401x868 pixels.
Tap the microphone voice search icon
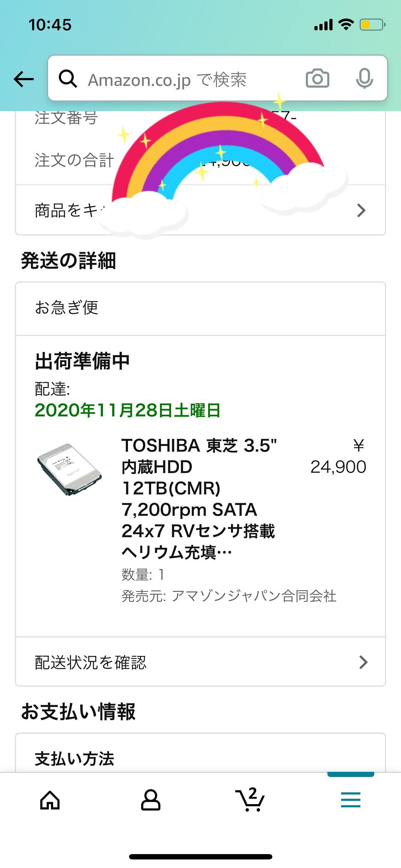(x=364, y=78)
